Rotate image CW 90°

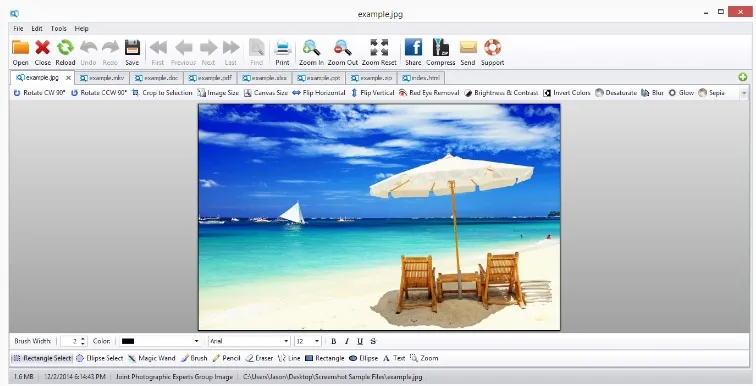[39, 93]
